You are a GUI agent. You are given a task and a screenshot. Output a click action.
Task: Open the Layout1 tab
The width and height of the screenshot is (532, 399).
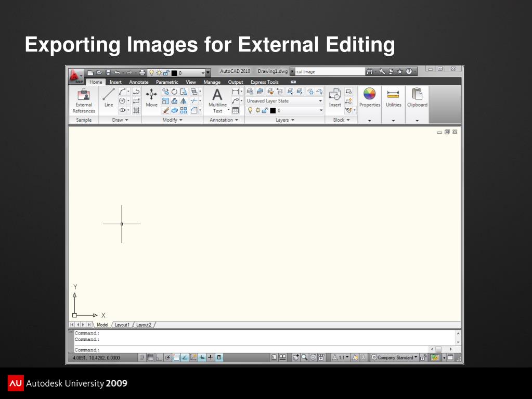[x=122, y=325]
